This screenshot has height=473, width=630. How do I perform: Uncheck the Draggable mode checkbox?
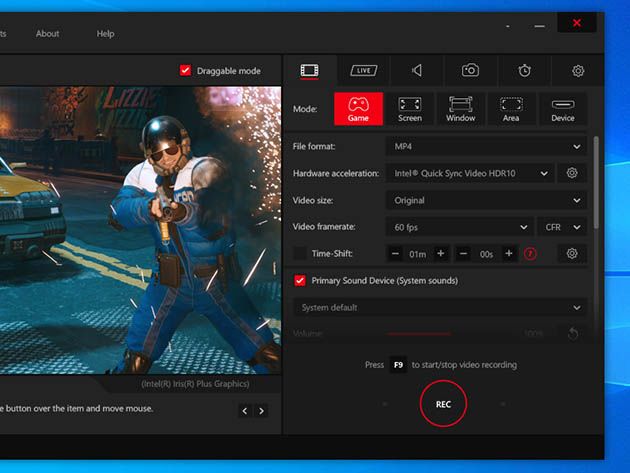point(185,70)
